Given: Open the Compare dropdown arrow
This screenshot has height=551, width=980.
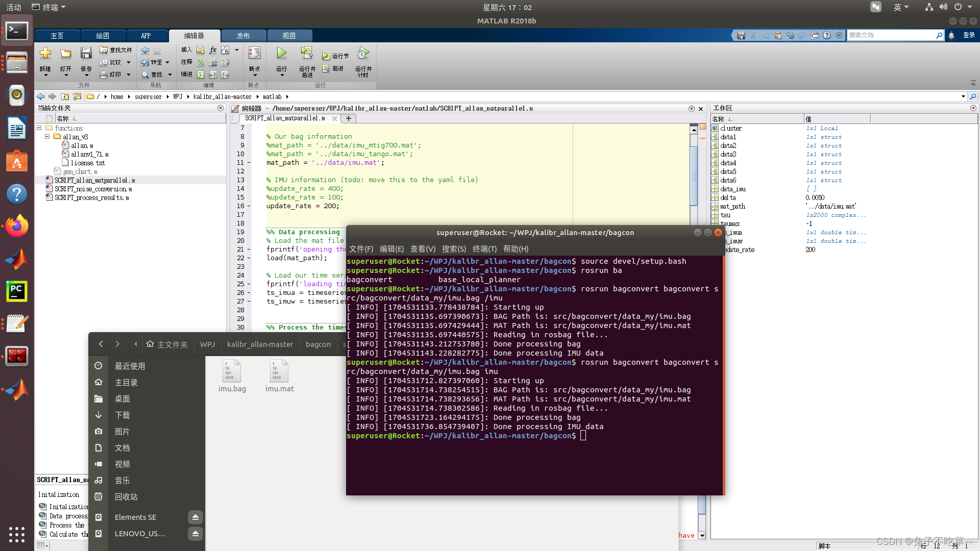Looking at the screenshot, I should [129, 62].
